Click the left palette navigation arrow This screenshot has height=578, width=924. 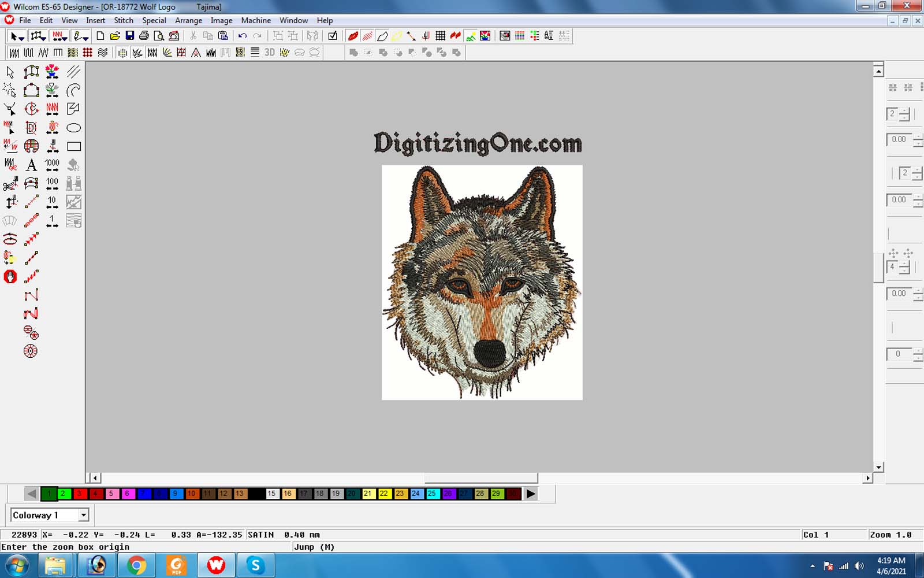pyautogui.click(x=30, y=494)
